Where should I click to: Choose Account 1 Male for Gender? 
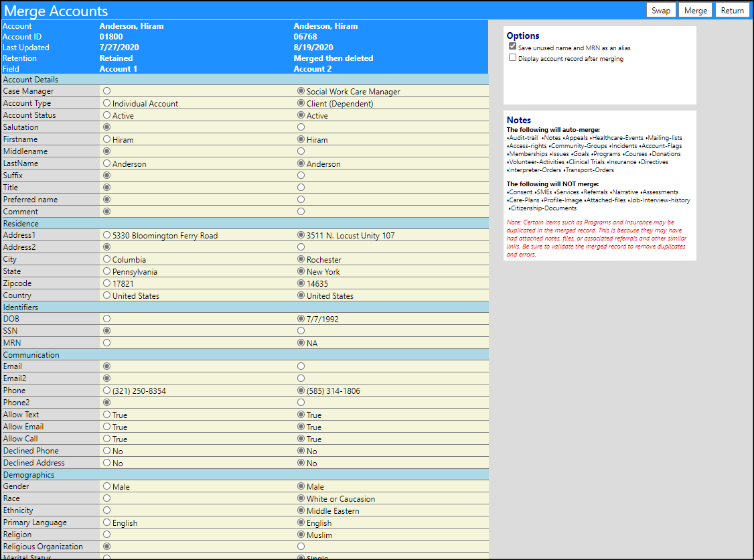[106, 486]
